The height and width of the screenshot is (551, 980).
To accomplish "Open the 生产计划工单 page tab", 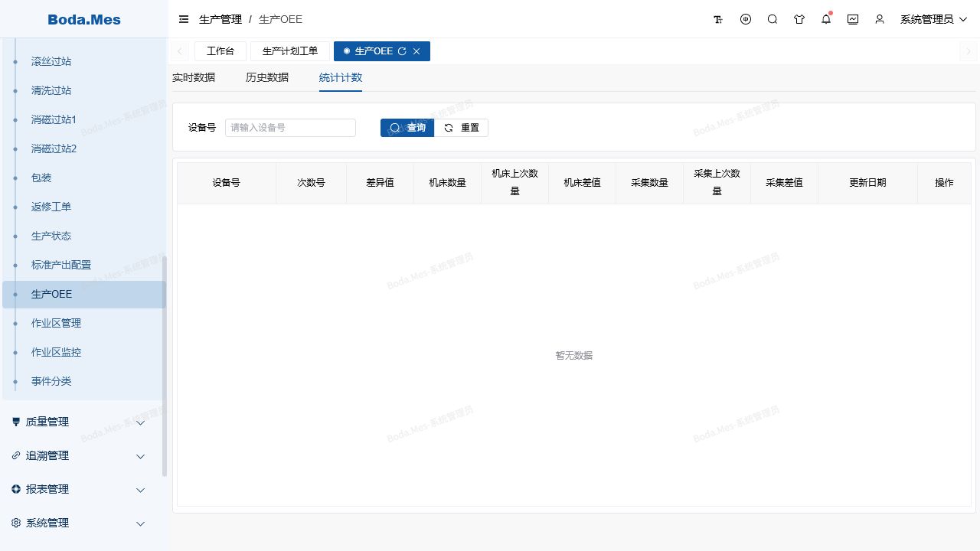I will coord(290,51).
